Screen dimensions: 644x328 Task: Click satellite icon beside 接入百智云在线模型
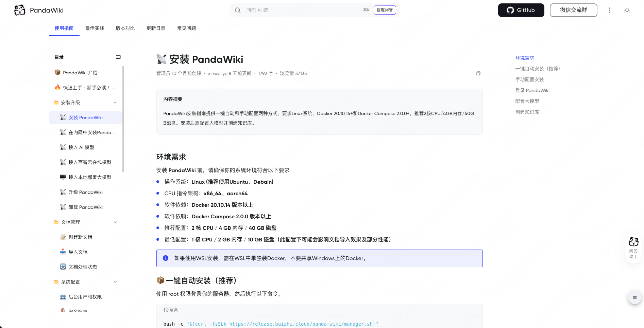coord(63,162)
